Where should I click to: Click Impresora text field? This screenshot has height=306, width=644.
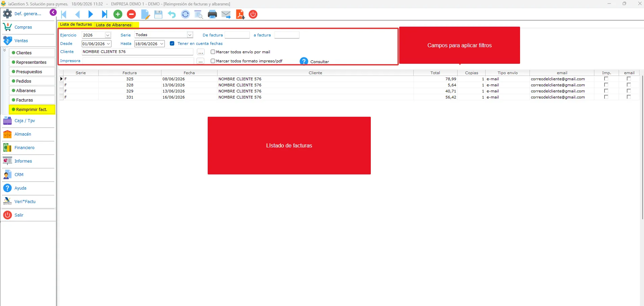pos(138,61)
